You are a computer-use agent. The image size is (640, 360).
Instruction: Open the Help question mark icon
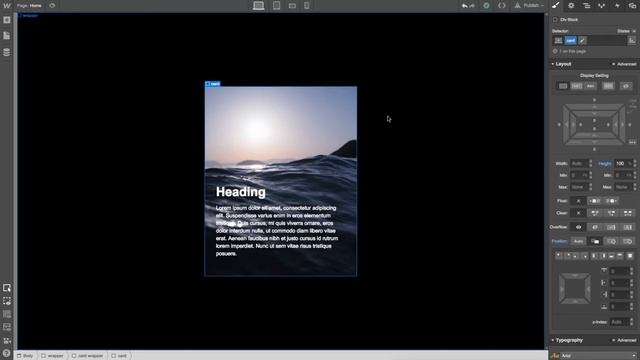[6, 353]
